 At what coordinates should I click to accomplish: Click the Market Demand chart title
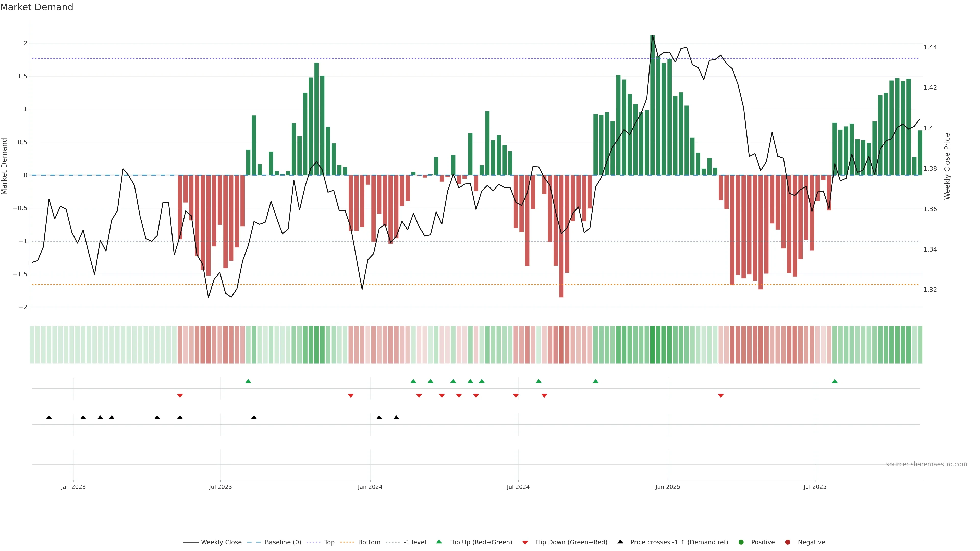pyautogui.click(x=36, y=7)
